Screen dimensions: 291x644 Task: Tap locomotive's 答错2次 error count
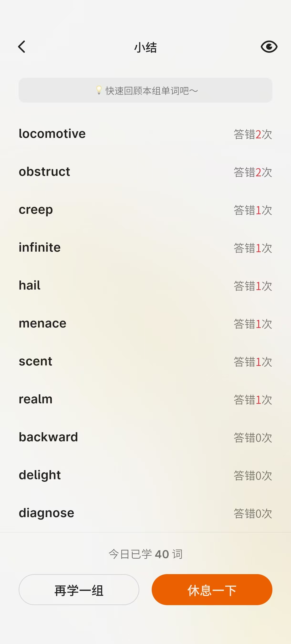[x=253, y=134]
